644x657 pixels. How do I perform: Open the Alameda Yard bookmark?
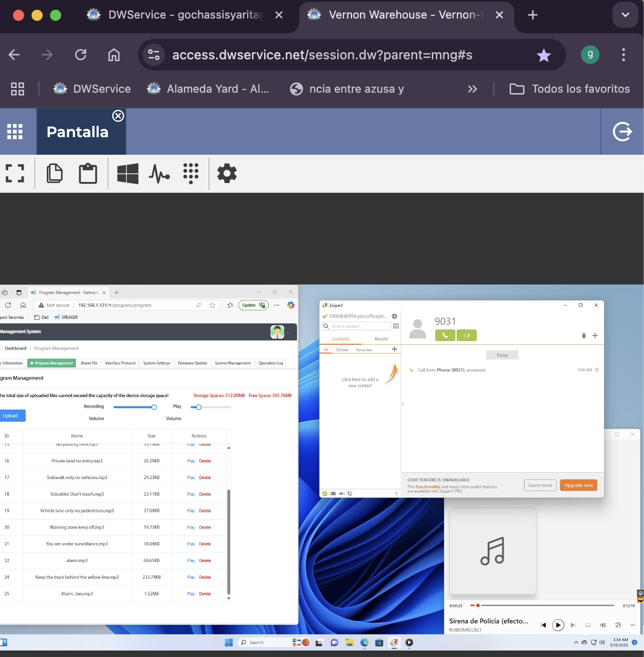208,89
